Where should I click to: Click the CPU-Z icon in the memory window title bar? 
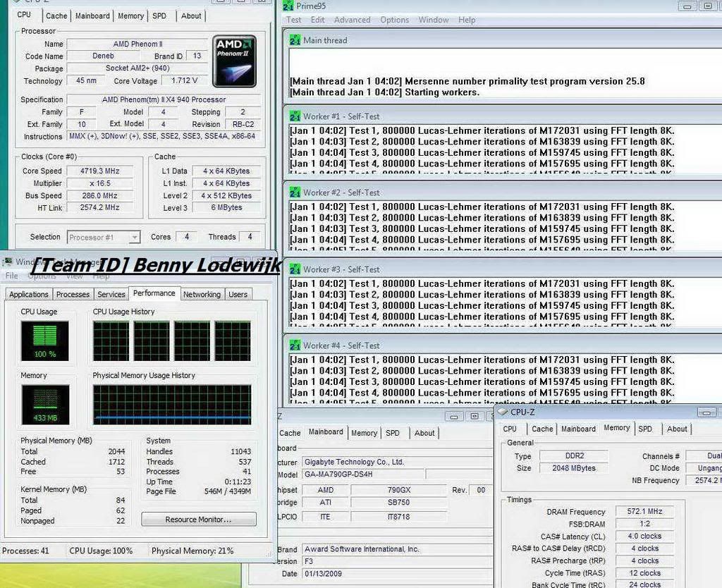click(502, 412)
